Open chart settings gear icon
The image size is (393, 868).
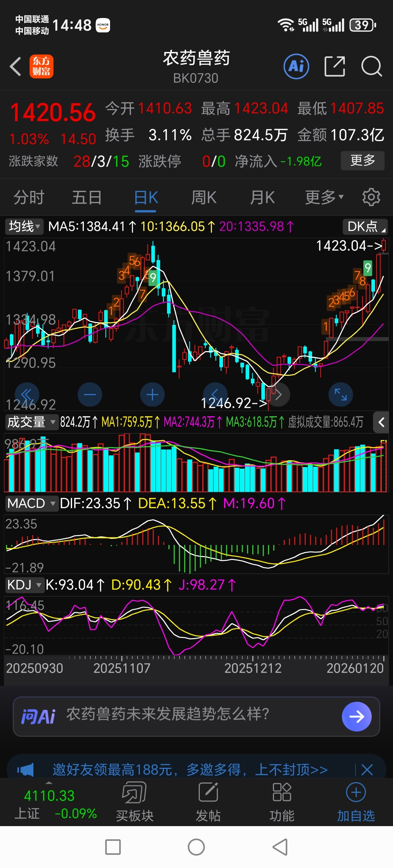tap(371, 197)
